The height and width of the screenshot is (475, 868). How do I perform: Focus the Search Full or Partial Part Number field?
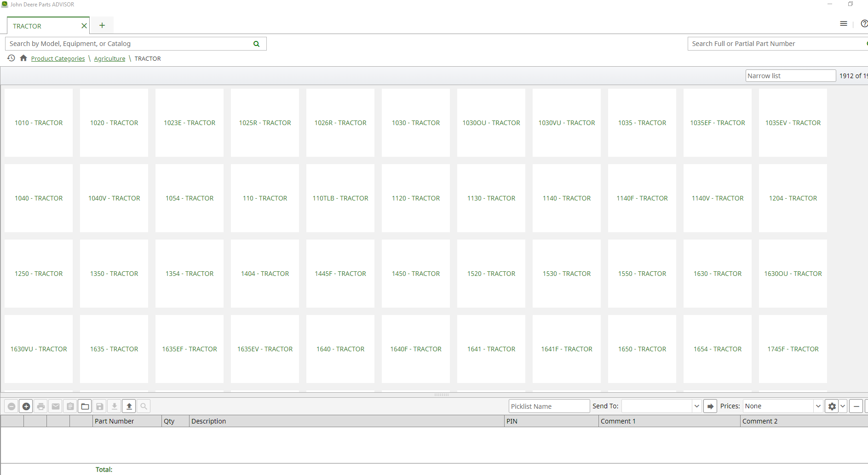(777, 44)
